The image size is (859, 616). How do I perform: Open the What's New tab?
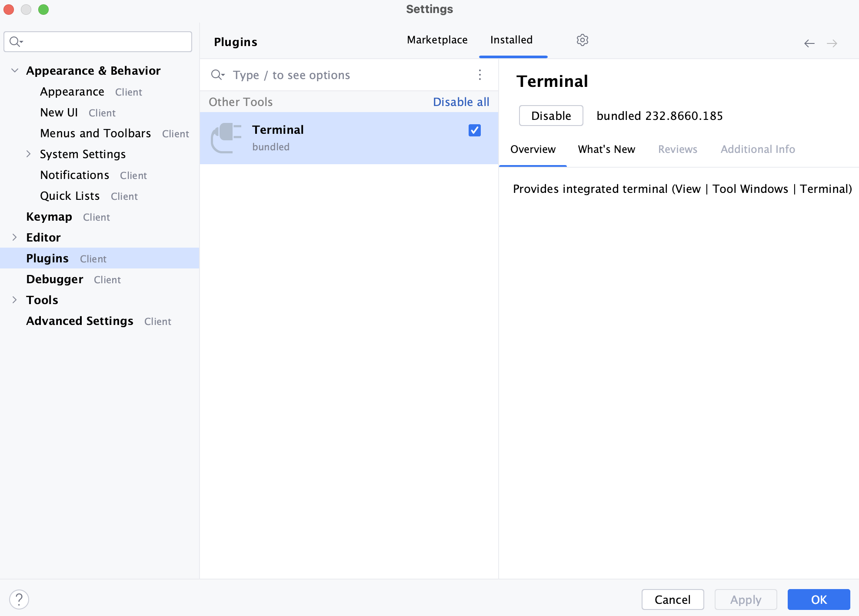(606, 149)
